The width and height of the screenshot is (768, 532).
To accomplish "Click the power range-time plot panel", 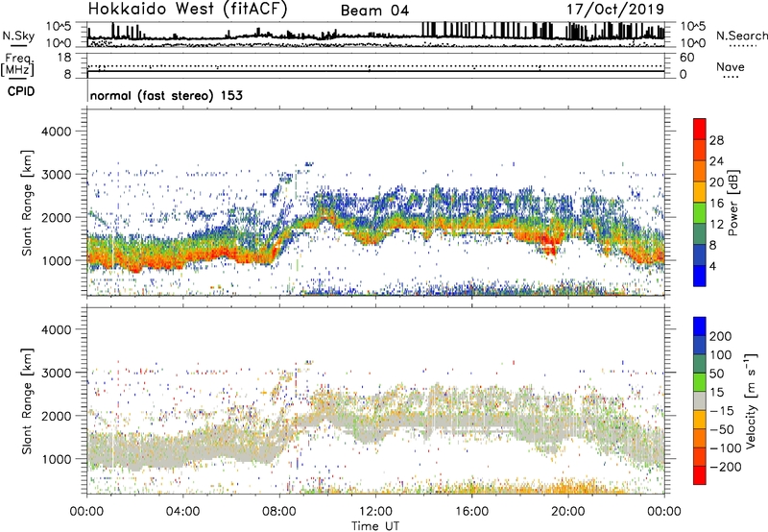I will 375,203.
